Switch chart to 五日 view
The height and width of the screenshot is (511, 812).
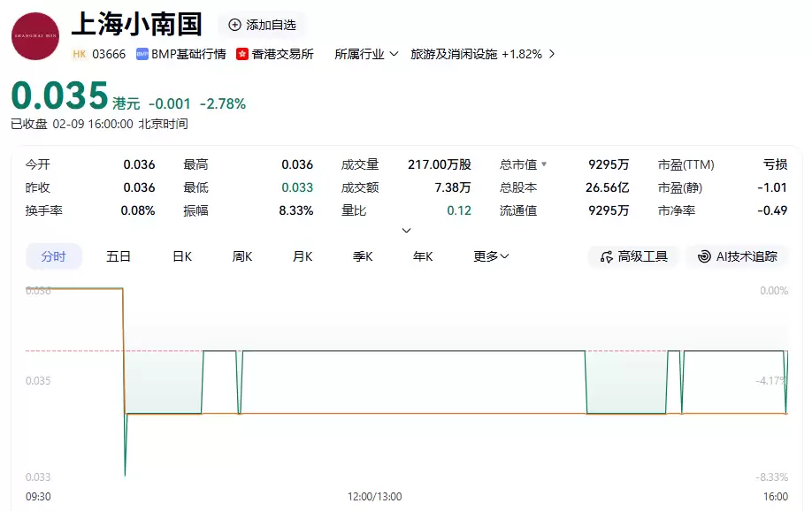point(119,255)
